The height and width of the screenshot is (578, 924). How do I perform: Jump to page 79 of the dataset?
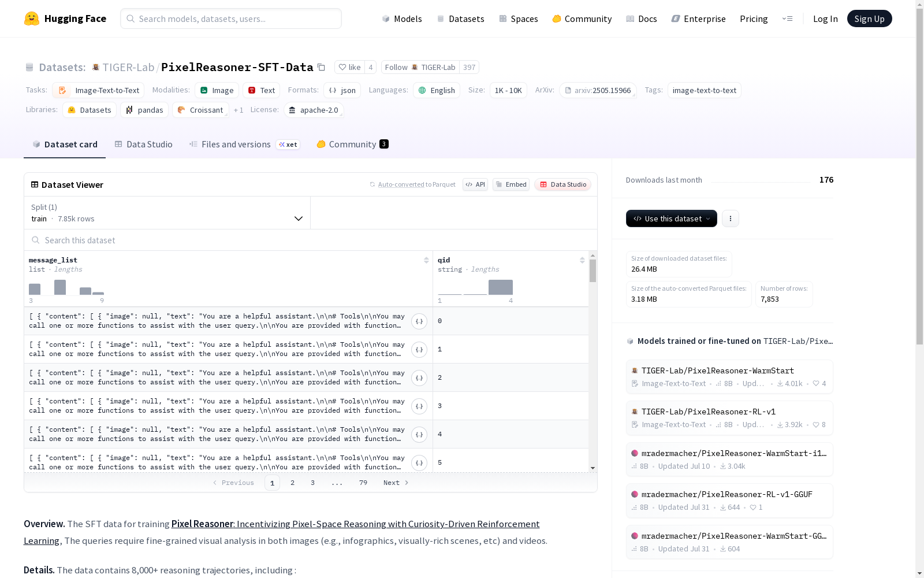coord(363,483)
